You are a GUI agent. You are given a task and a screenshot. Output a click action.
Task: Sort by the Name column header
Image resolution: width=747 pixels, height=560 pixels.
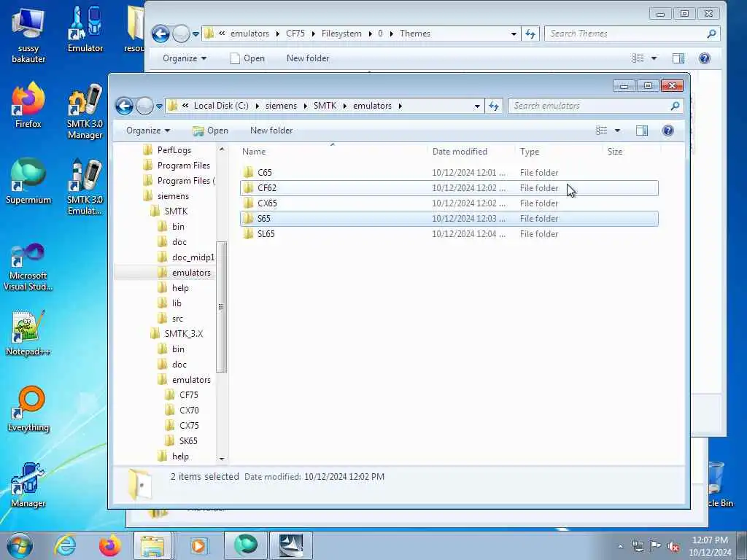(x=333, y=152)
